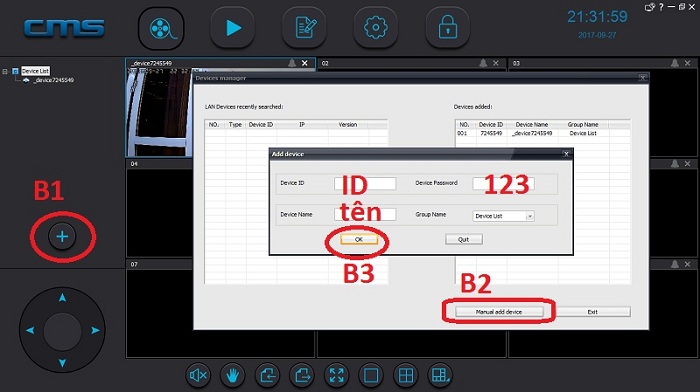Click the plus add device button
Screen dimensions: 700x392
coord(62,236)
